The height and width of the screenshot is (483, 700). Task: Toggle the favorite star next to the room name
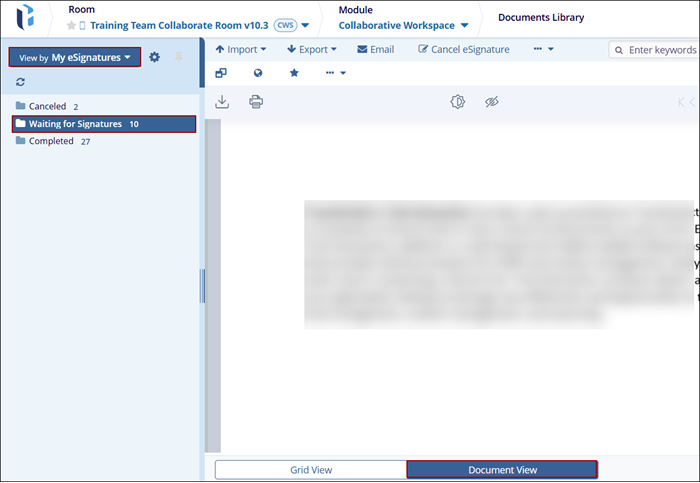click(x=71, y=25)
